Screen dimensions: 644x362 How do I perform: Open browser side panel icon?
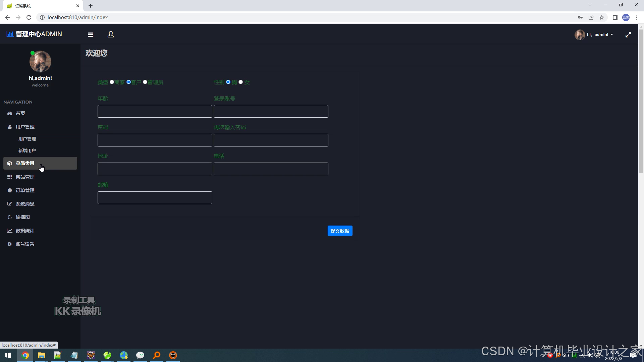click(x=615, y=17)
